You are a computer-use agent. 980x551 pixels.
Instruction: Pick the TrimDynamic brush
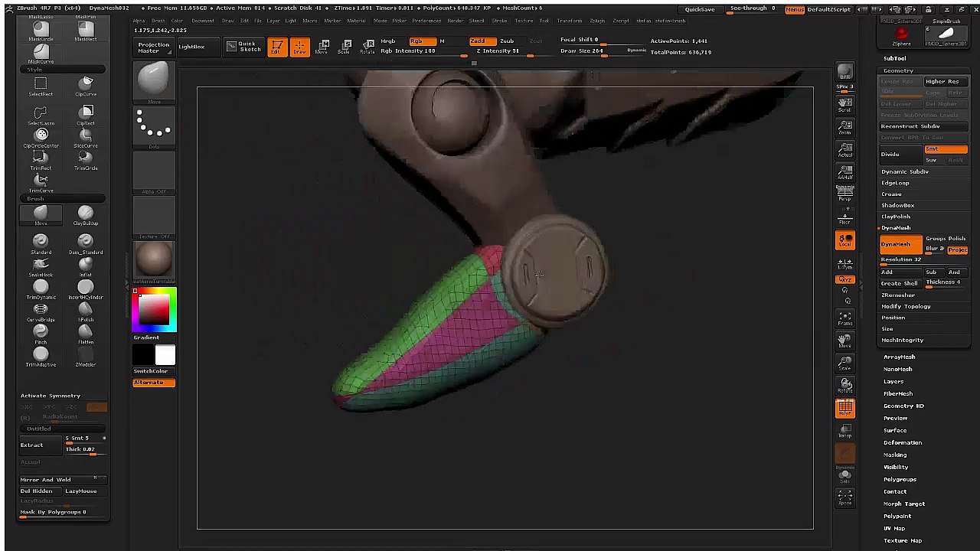41,290
